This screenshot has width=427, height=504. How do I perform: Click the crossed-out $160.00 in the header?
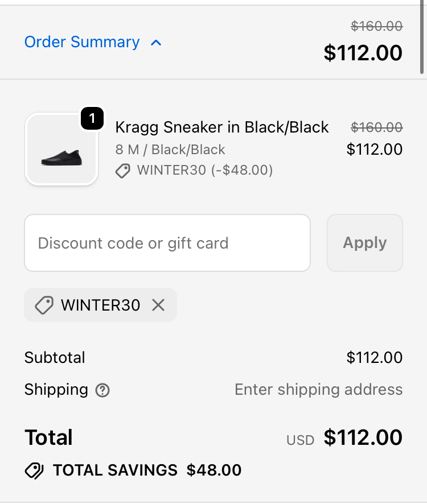[x=376, y=26]
